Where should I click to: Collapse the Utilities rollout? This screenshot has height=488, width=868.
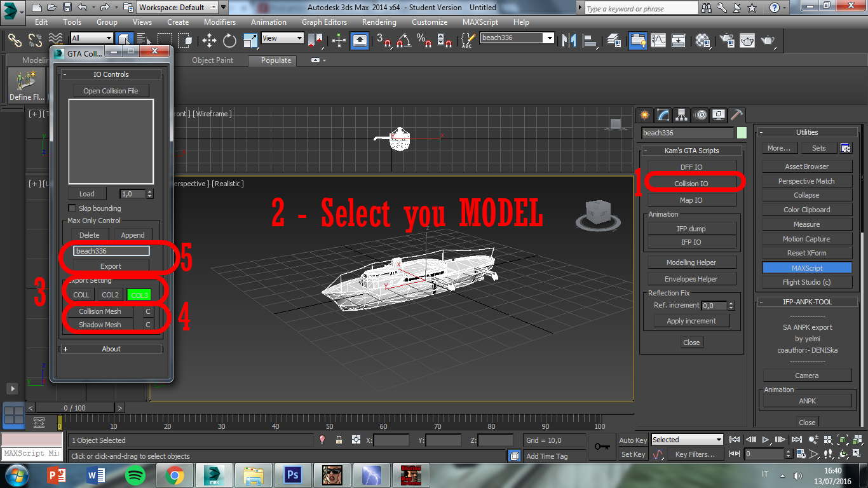pos(807,132)
